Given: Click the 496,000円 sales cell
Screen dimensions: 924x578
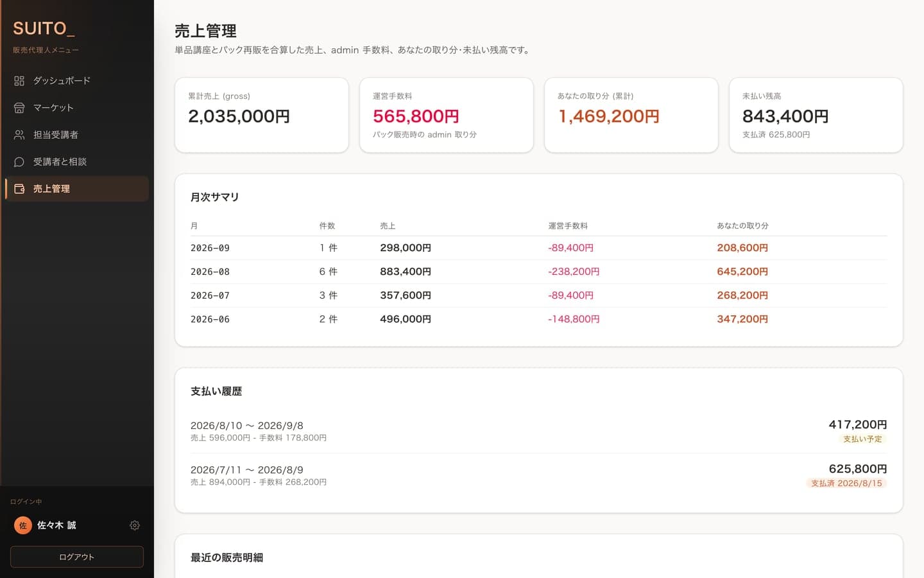Looking at the screenshot, I should pos(406,319).
